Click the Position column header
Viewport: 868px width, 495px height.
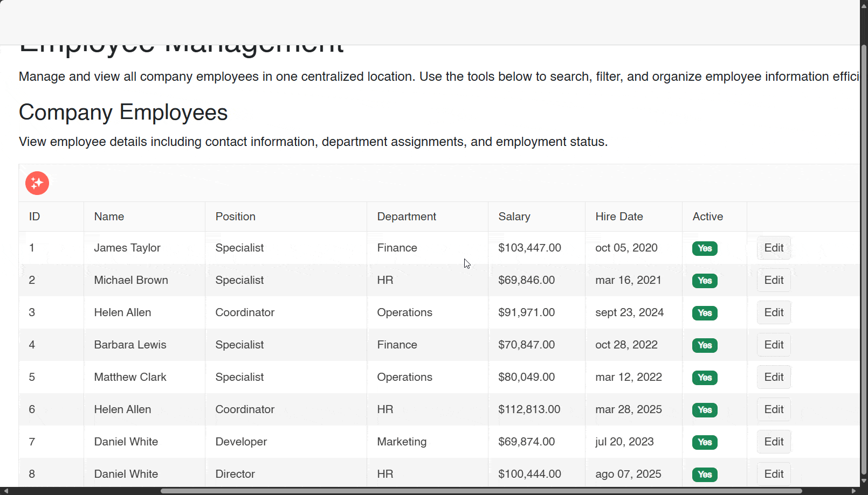(235, 217)
